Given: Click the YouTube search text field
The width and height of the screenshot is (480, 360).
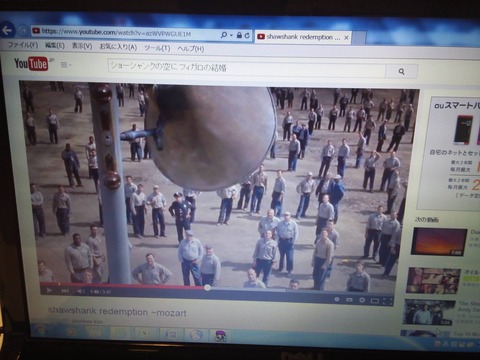Looking at the screenshot, I should point(247,68).
